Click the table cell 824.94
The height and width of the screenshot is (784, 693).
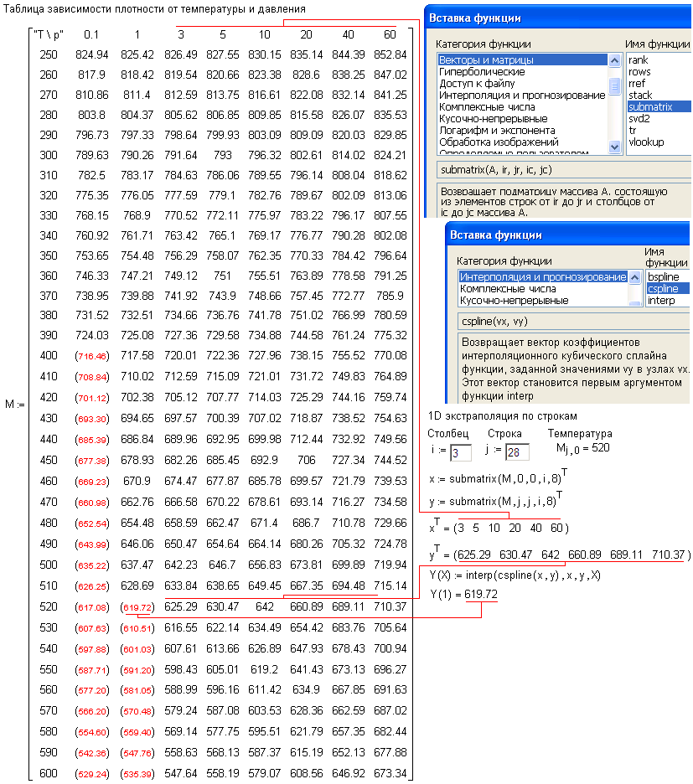coord(92,54)
